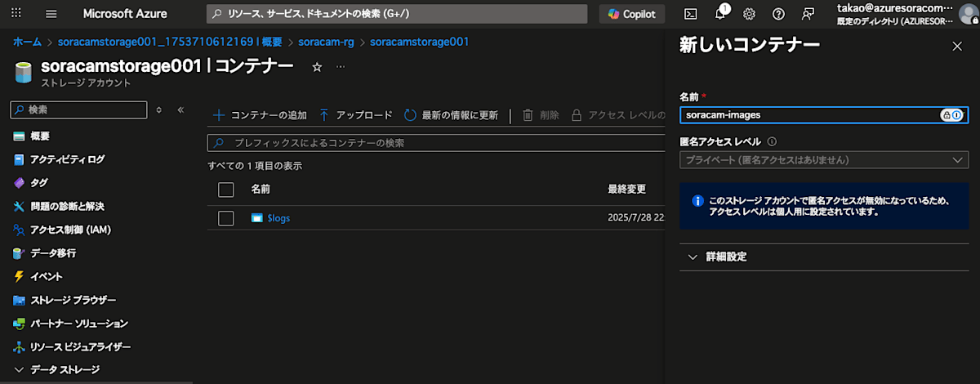Image resolution: width=980 pixels, height=384 pixels.
Task: Click 削除 toolbar button
Action: (x=541, y=115)
